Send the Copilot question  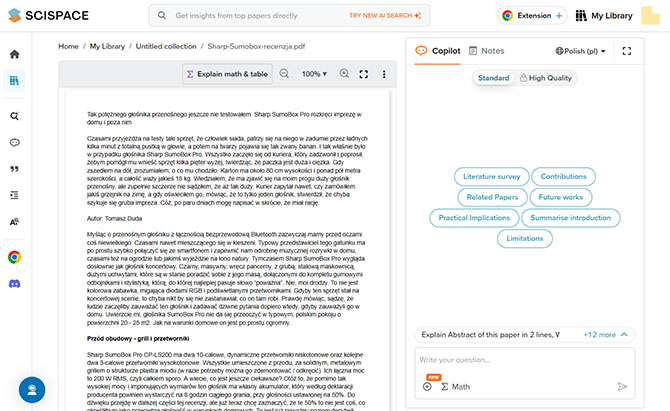(x=623, y=386)
